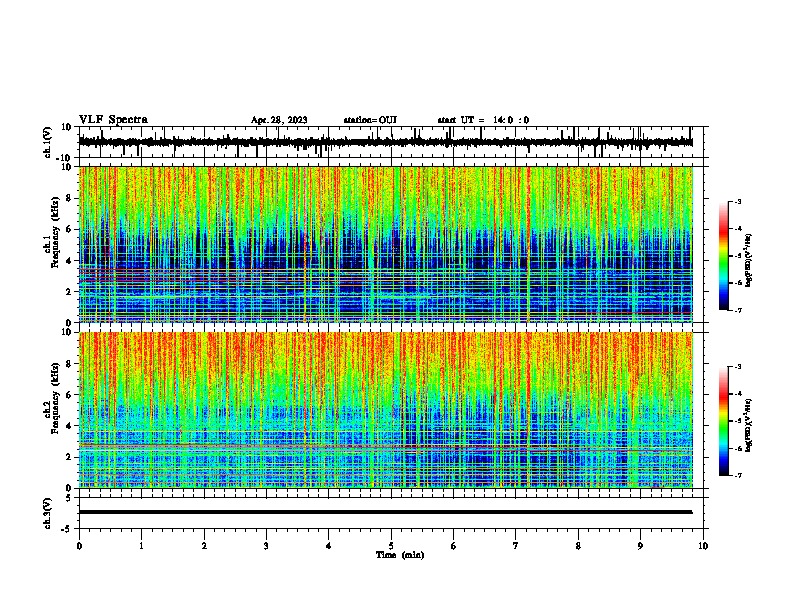Click time axis tick label '9'
792x612 pixels.
coord(640,546)
